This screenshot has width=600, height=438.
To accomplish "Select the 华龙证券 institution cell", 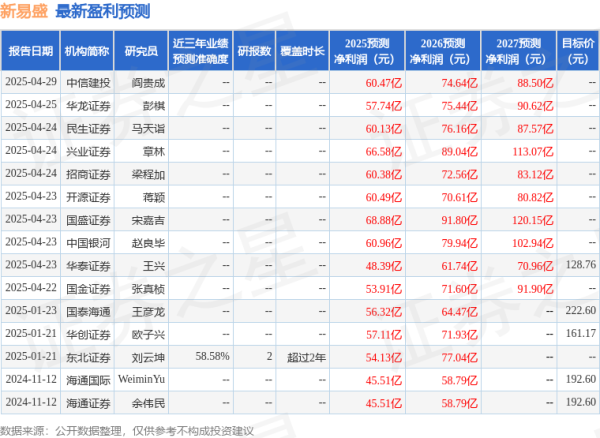I will click(88, 106).
